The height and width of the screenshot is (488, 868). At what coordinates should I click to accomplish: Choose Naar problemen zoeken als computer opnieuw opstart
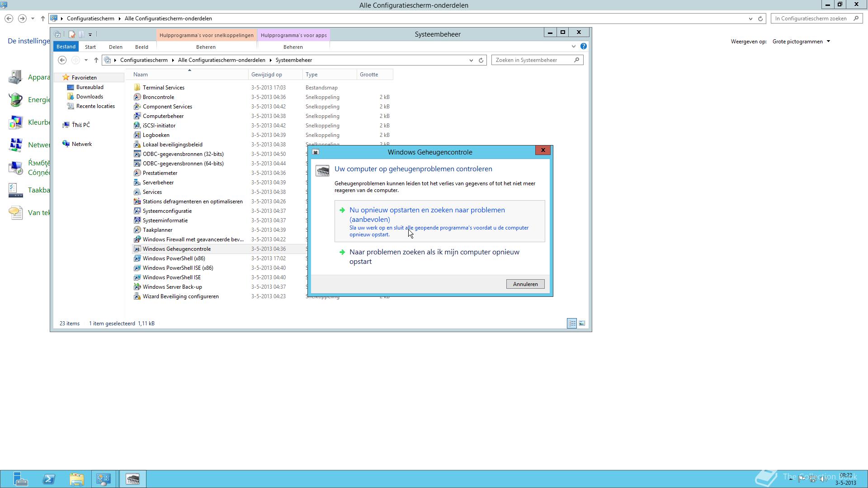point(439,257)
